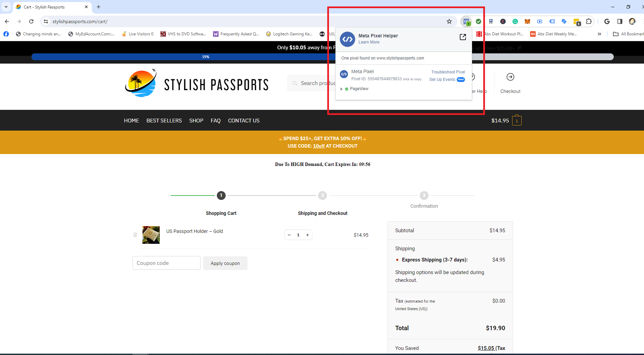Close the Cart - Stylish Passports tab
The width and height of the screenshot is (644, 355).
coord(86,7)
